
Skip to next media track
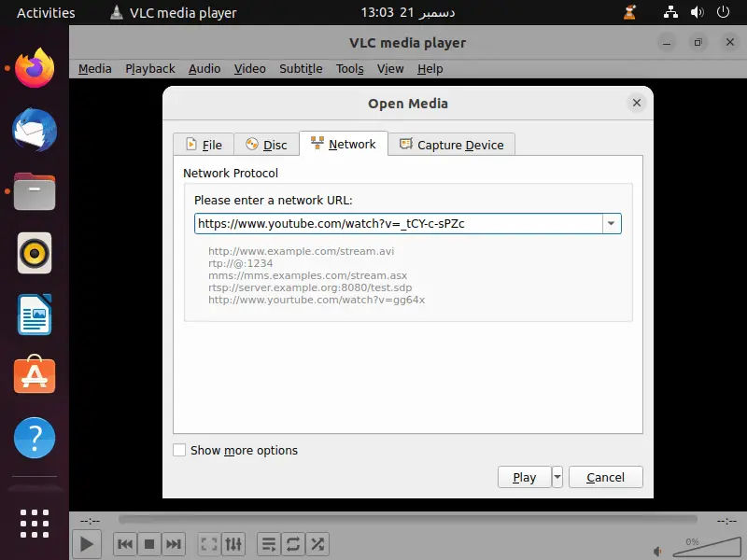pos(174,544)
